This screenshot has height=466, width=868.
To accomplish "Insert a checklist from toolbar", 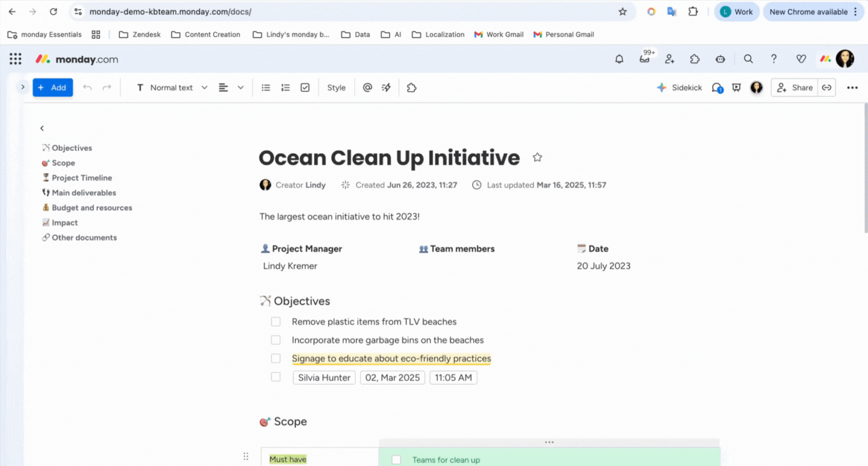I will click(x=305, y=88).
